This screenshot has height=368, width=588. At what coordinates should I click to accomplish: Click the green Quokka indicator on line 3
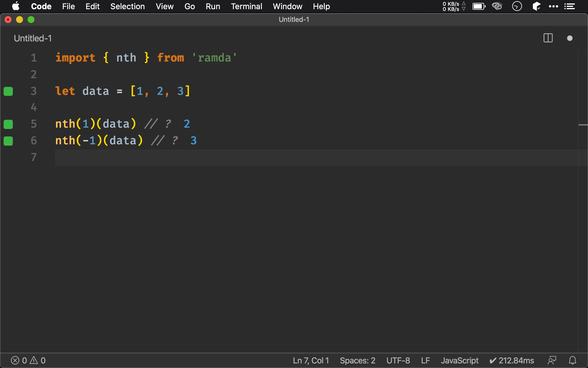coord(8,91)
